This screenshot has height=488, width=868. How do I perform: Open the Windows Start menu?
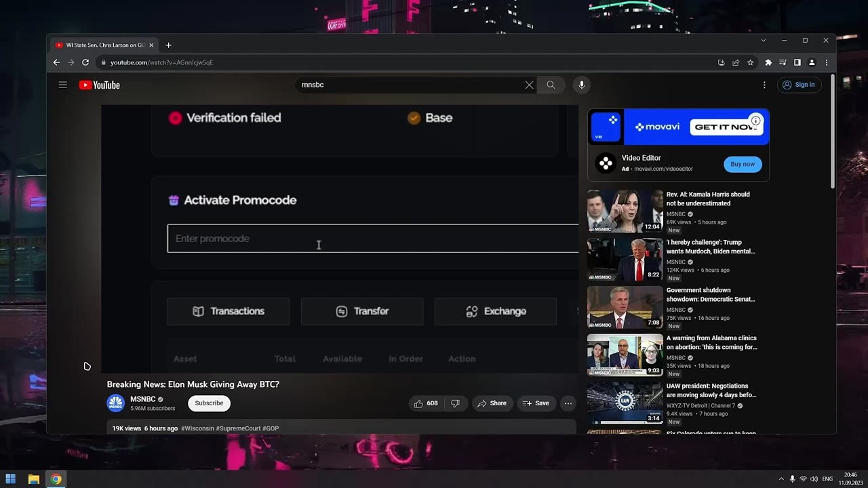pyautogui.click(x=11, y=479)
